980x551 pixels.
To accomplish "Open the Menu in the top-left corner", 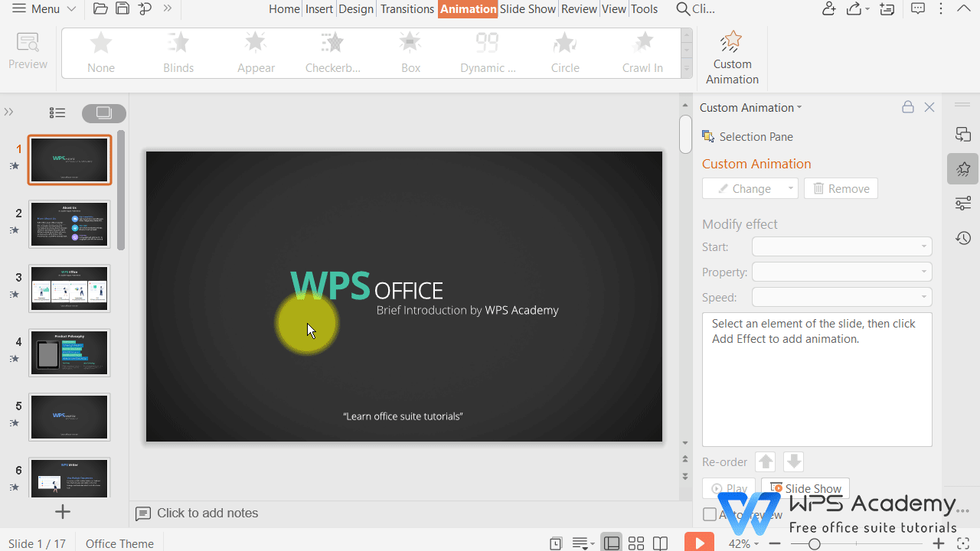I will pyautogui.click(x=43, y=8).
